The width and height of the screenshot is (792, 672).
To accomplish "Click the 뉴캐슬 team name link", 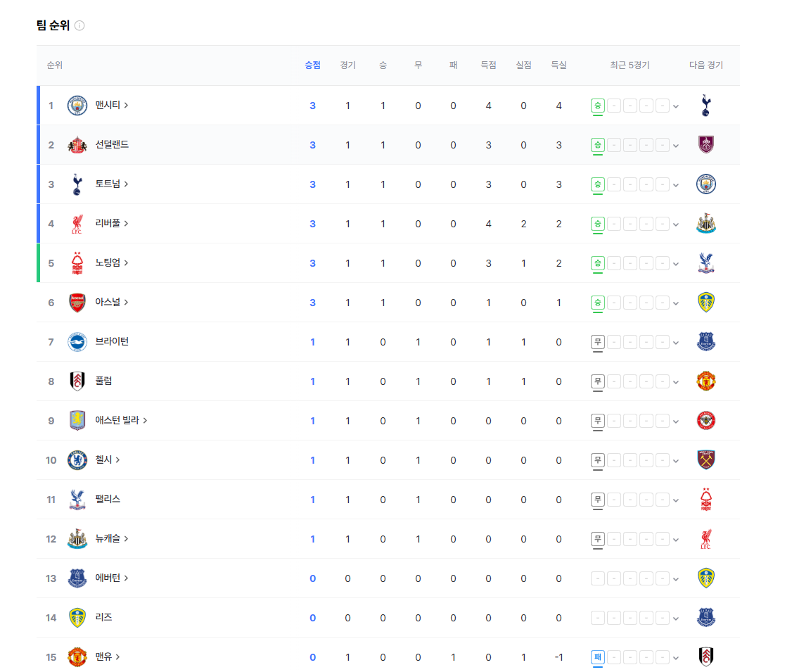I will point(112,538).
